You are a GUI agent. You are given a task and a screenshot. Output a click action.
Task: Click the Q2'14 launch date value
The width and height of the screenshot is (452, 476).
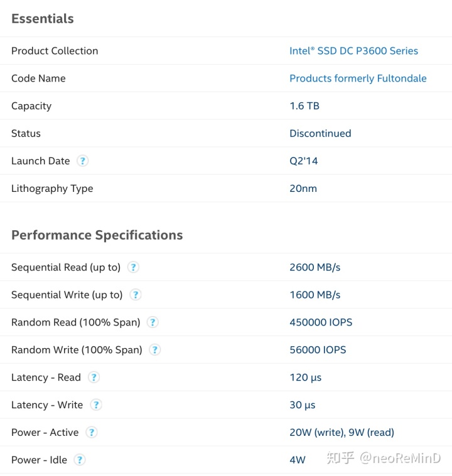click(x=304, y=161)
